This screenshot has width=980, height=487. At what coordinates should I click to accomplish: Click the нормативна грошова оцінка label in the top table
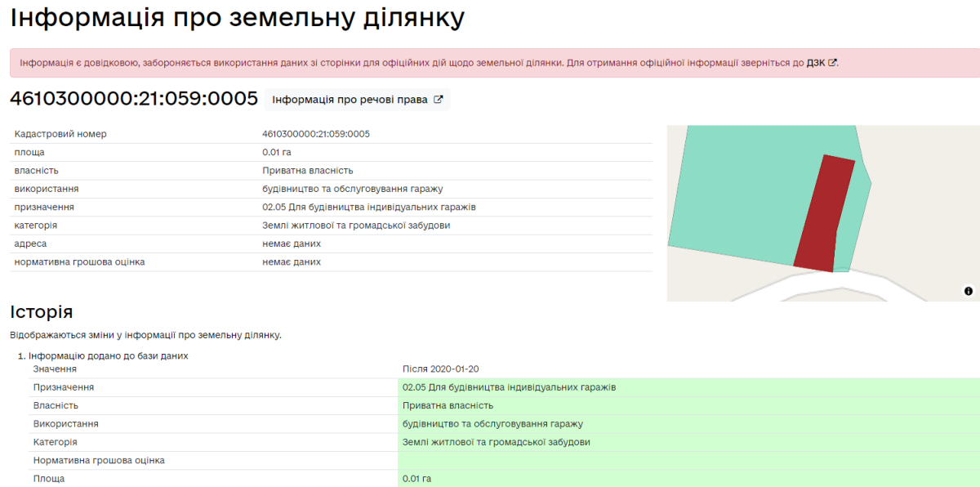click(79, 262)
